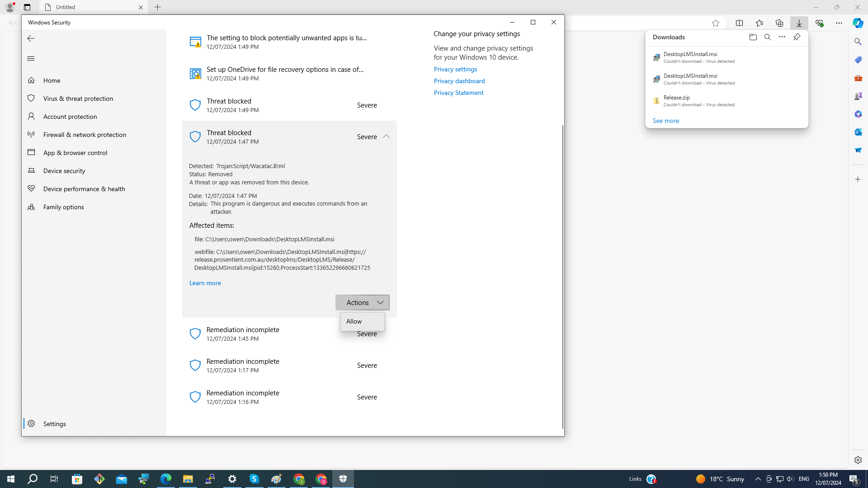Open Edge sidebar Outlook icon

coord(858,132)
